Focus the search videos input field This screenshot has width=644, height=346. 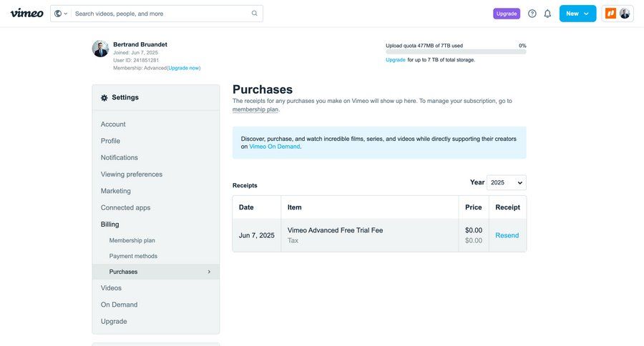tap(162, 14)
